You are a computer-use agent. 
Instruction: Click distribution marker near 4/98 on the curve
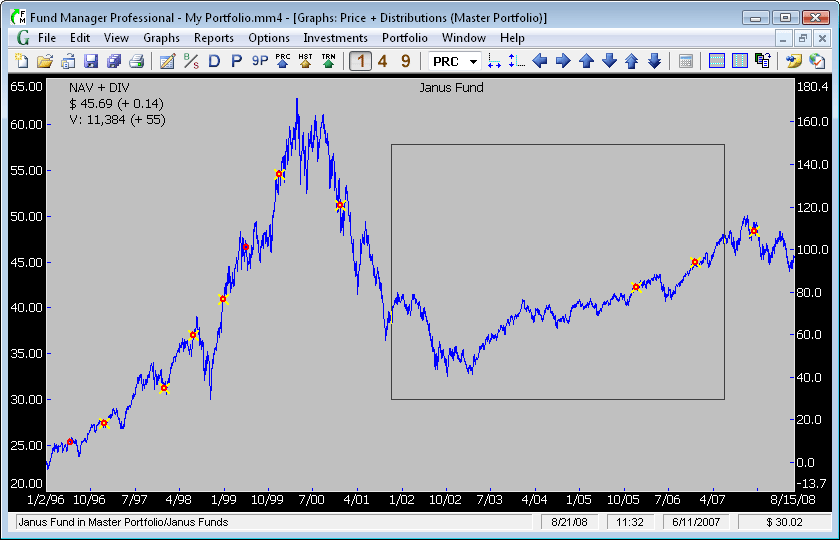(193, 335)
